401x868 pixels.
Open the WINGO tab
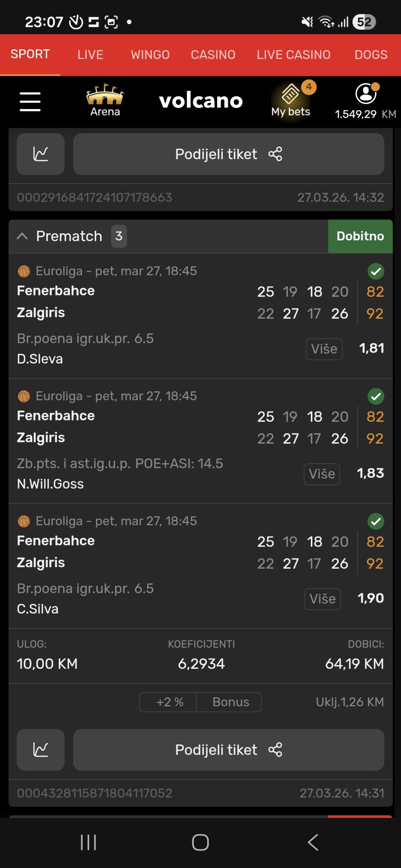point(150,55)
